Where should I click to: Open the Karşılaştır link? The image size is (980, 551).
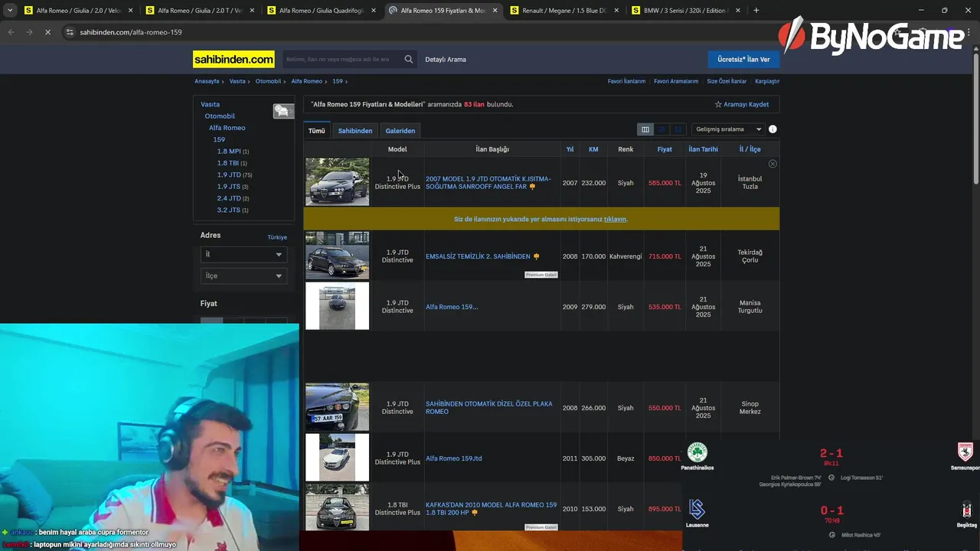767,81
